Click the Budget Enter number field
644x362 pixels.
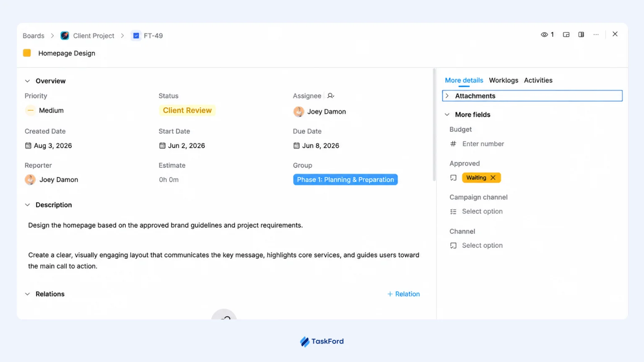tap(483, 144)
